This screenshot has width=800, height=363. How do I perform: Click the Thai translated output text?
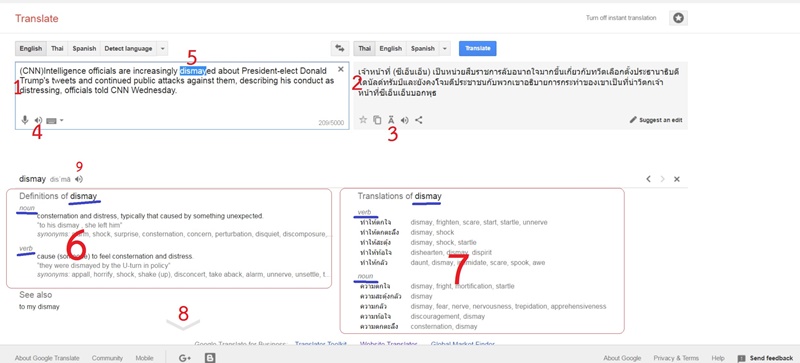[x=518, y=82]
